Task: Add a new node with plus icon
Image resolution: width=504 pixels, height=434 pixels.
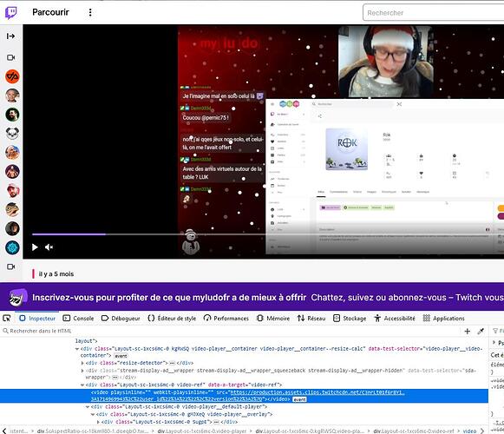Action: pyautogui.click(x=468, y=332)
